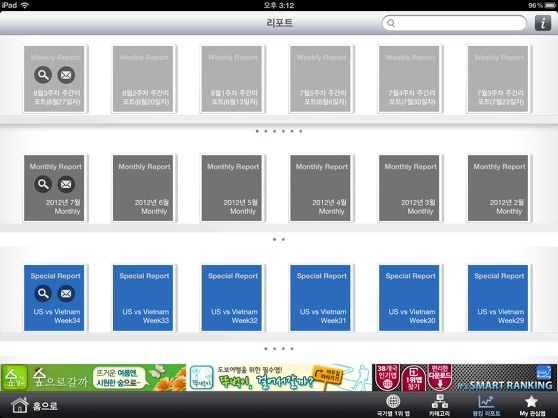The image size is (558, 418).
Task: Tap the Smart Ranking banner ad
Action: pyautogui.click(x=465, y=377)
